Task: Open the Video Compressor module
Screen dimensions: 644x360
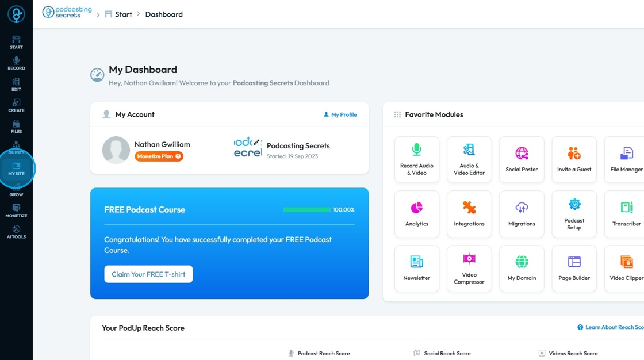Action: 469,269
